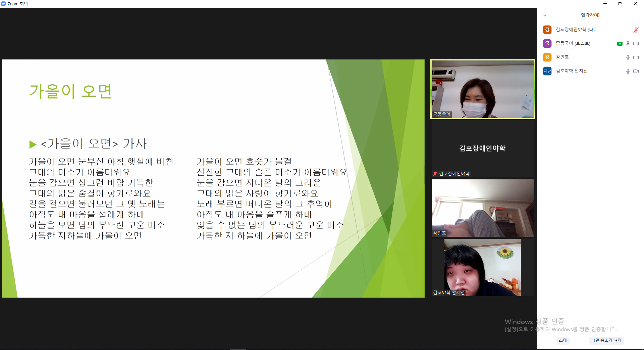Click the green bullet arrow before the 가사 heading

pyautogui.click(x=33, y=144)
